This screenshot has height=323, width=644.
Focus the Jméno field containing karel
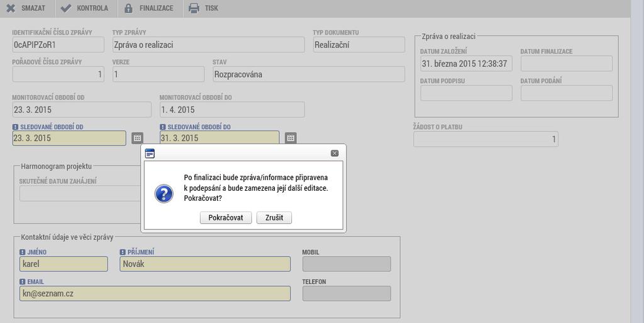64,264
